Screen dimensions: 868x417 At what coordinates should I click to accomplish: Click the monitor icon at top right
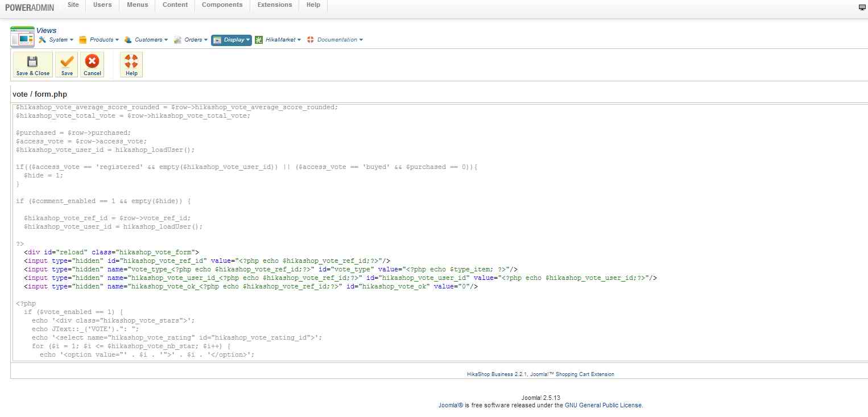click(x=862, y=7)
